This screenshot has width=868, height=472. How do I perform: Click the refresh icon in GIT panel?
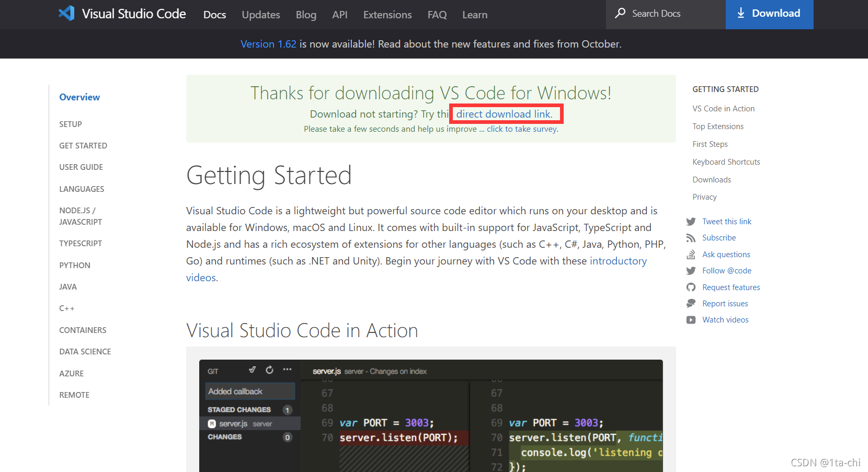(269, 370)
